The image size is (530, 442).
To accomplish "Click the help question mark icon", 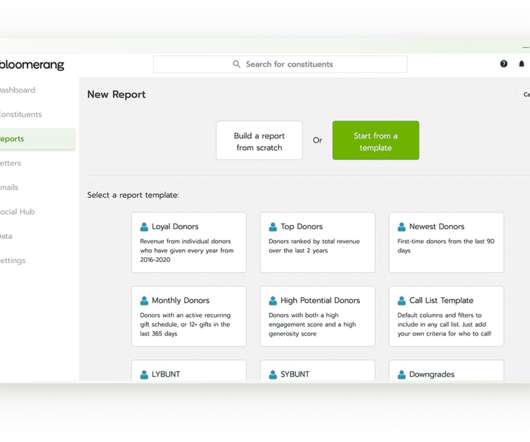I will [x=504, y=64].
